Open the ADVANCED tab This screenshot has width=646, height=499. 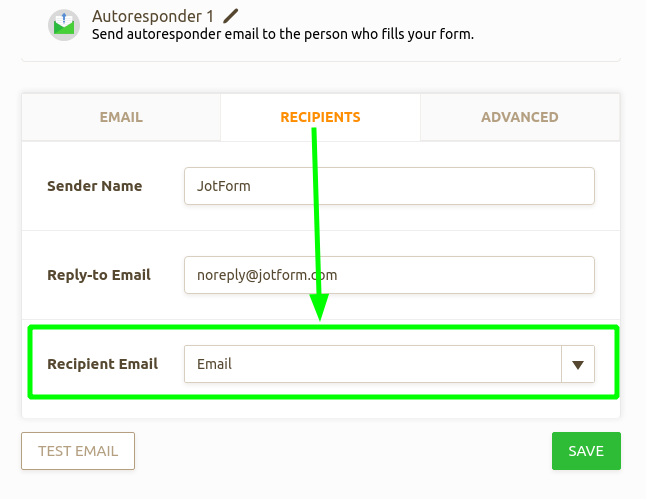tap(519, 117)
